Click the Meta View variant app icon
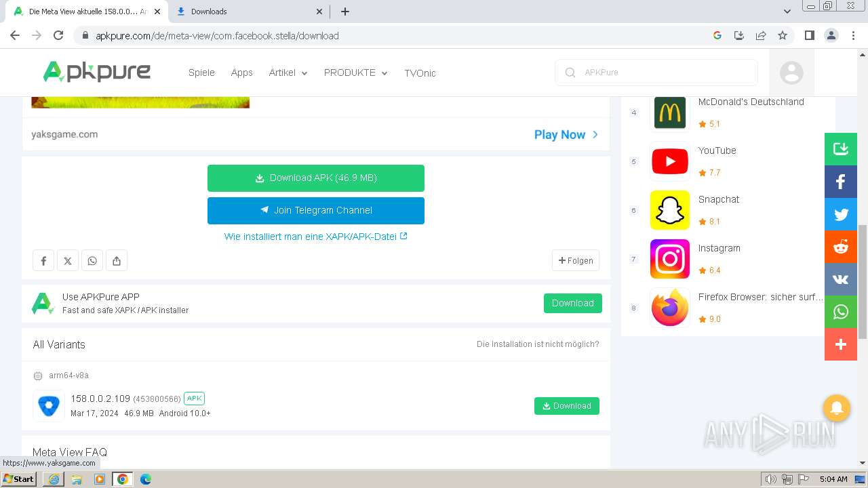This screenshot has width=868, height=488. pyautogui.click(x=49, y=406)
